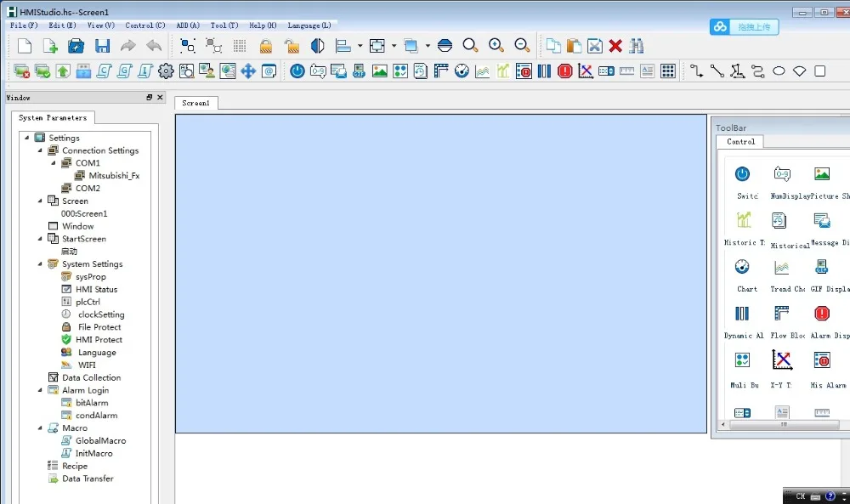
Task: Click the Copy pages icon
Action: tap(553, 46)
